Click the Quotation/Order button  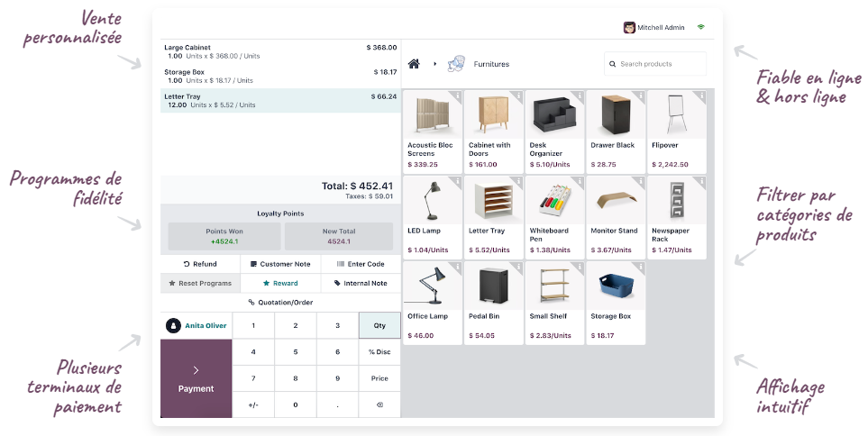pos(280,303)
